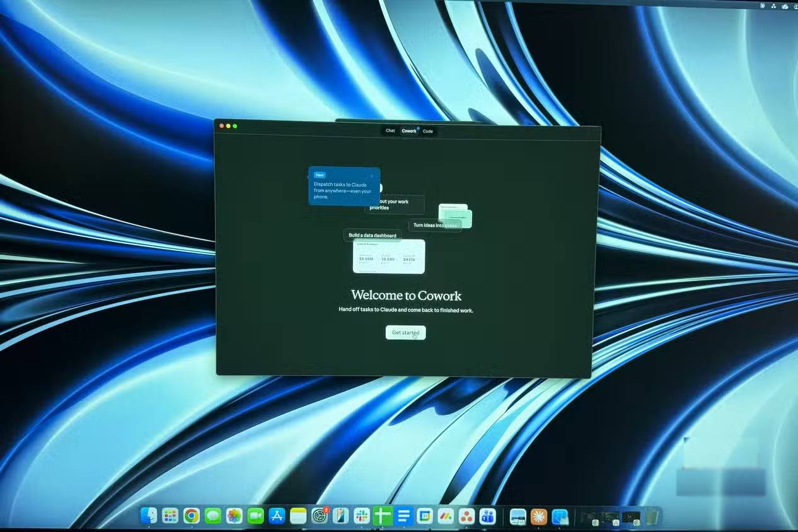Screen dimensions: 798x532
Task: Click the Build a data dashboard chip
Action: [373, 236]
